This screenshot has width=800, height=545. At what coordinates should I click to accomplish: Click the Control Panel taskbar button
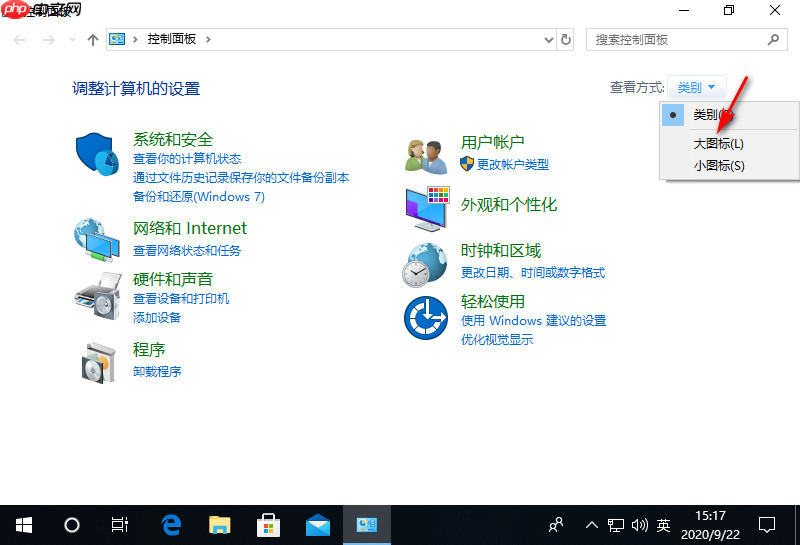coord(367,525)
